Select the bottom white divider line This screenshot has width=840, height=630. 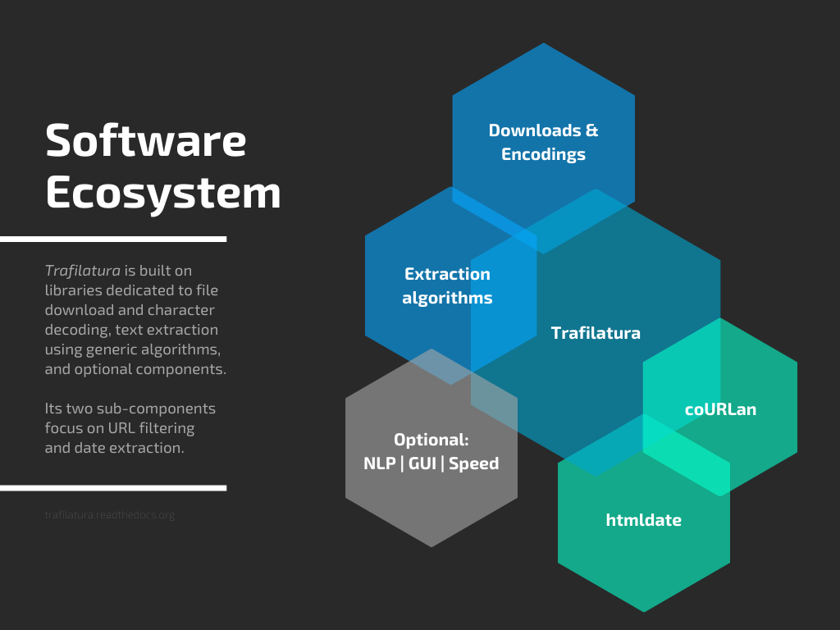pyautogui.click(x=115, y=486)
